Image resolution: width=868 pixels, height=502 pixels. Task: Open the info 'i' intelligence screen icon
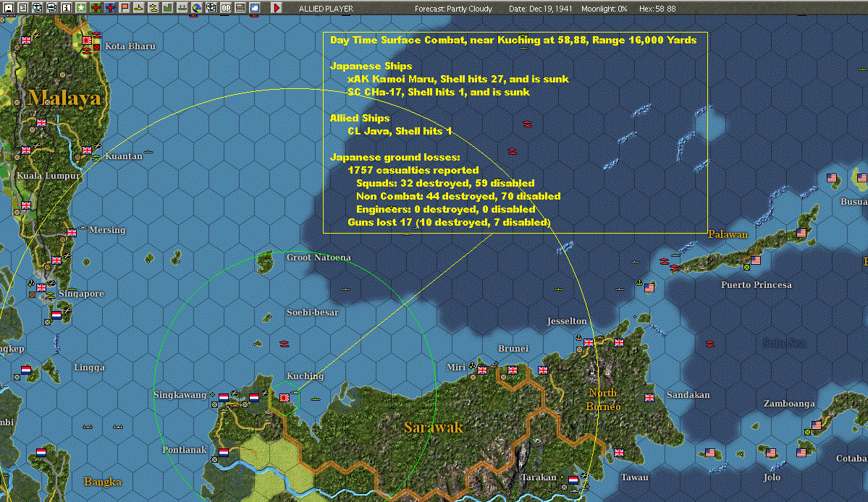pyautogui.click(x=67, y=8)
